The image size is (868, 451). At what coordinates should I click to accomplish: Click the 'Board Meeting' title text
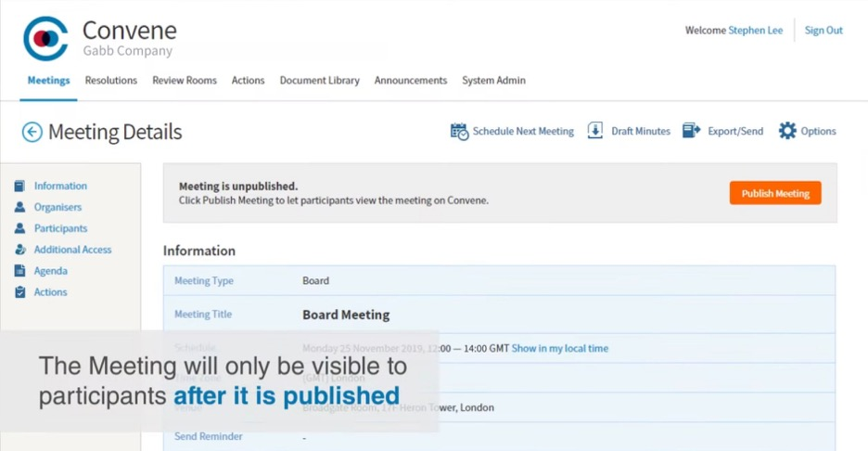346,315
